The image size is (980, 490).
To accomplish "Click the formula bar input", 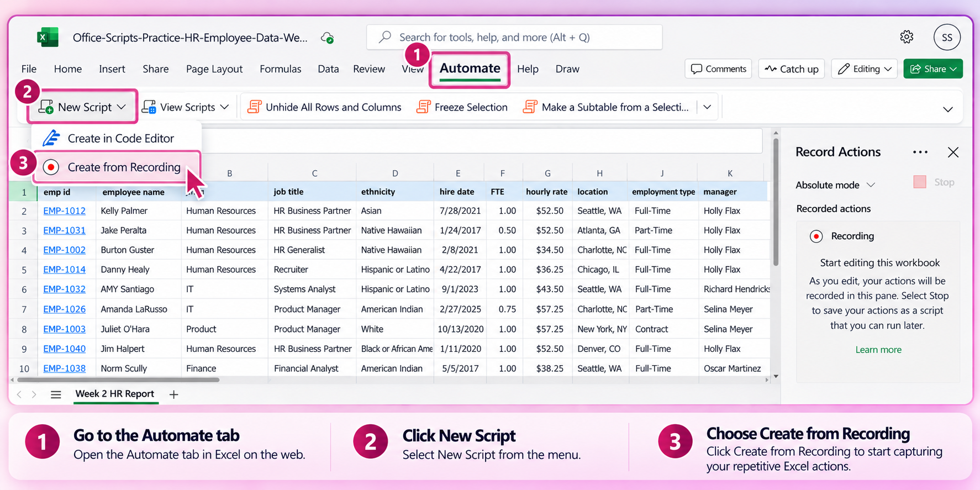I will click(482, 141).
